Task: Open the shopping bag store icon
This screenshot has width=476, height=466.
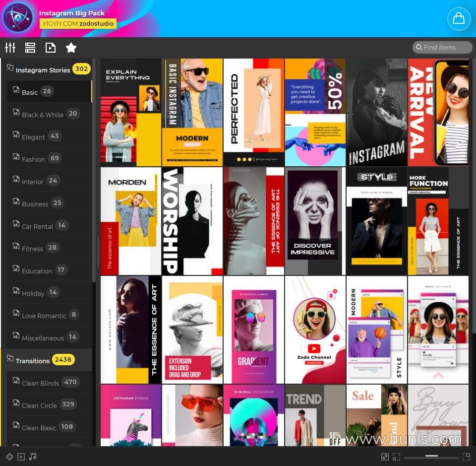Action: 459,18
